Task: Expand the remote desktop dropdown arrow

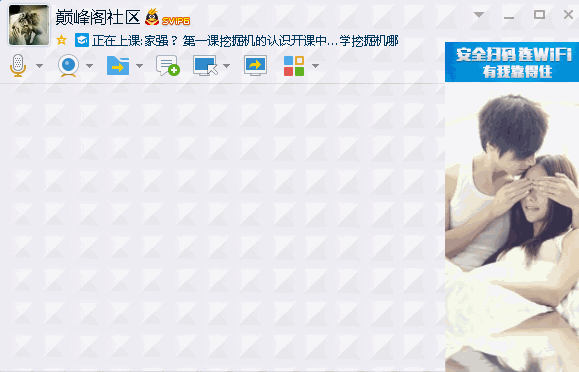Action: (226, 66)
